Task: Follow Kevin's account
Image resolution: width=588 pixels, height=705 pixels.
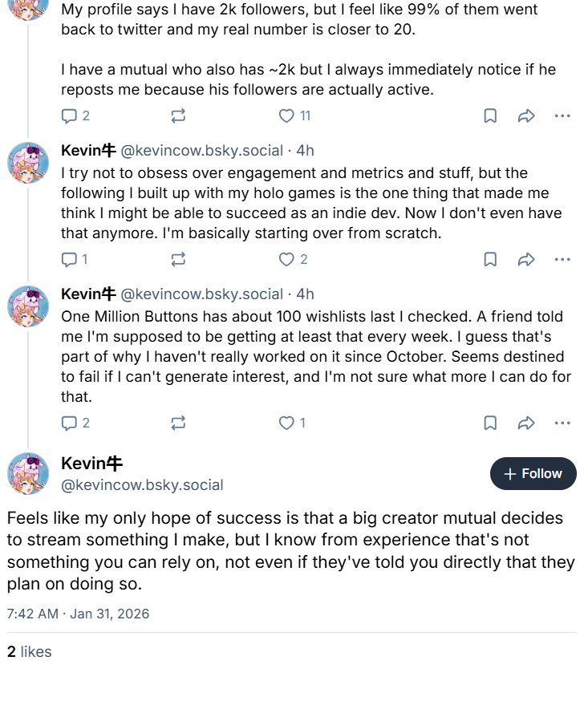Action: point(533,474)
